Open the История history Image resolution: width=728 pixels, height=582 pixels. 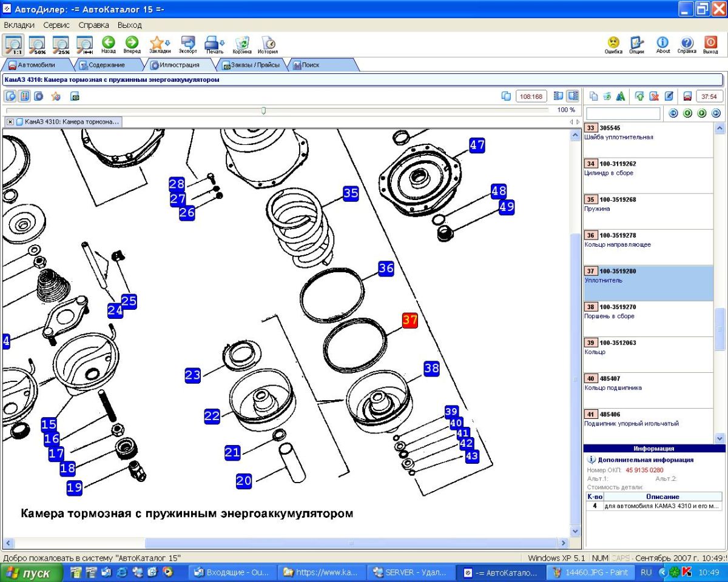268,44
